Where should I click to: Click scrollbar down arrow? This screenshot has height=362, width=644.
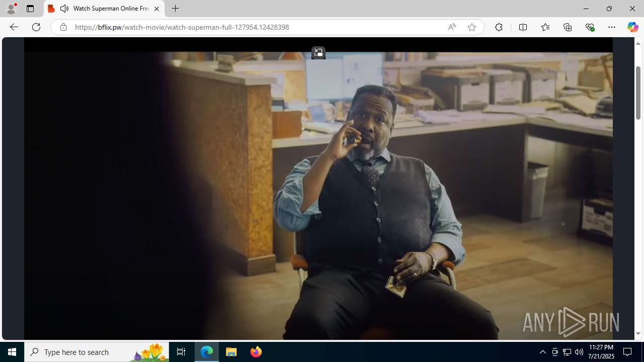pyautogui.click(x=638, y=334)
